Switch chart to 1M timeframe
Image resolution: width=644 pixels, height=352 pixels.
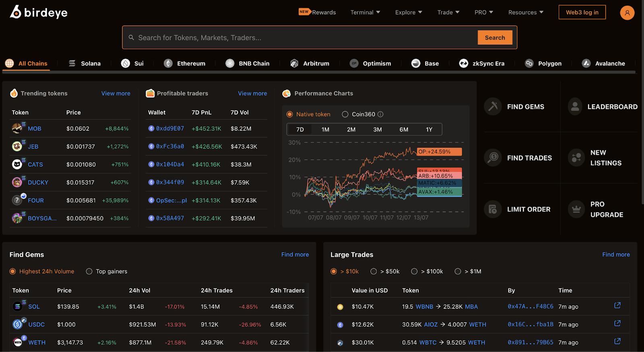[x=325, y=130]
